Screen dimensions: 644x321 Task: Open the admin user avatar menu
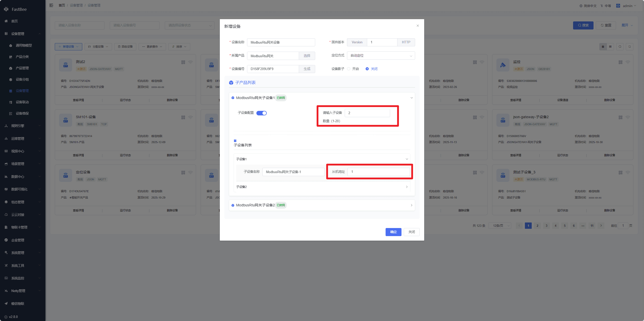pyautogui.click(x=626, y=6)
